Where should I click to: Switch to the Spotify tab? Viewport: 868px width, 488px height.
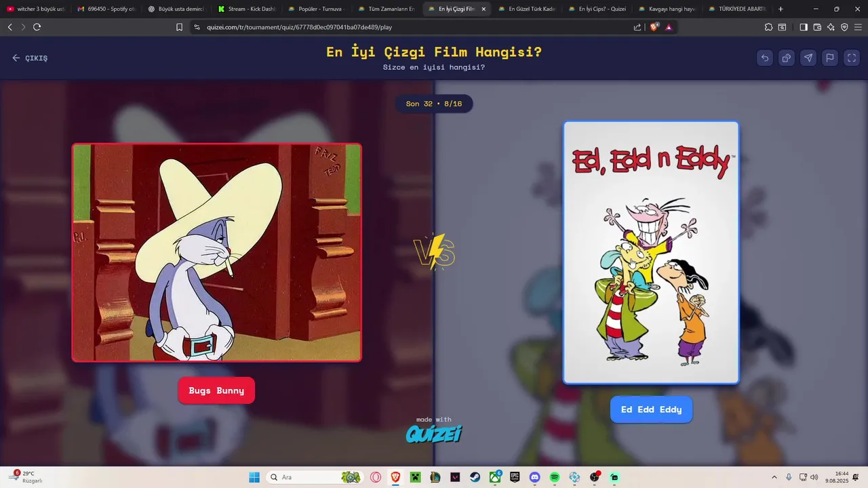coord(106,9)
